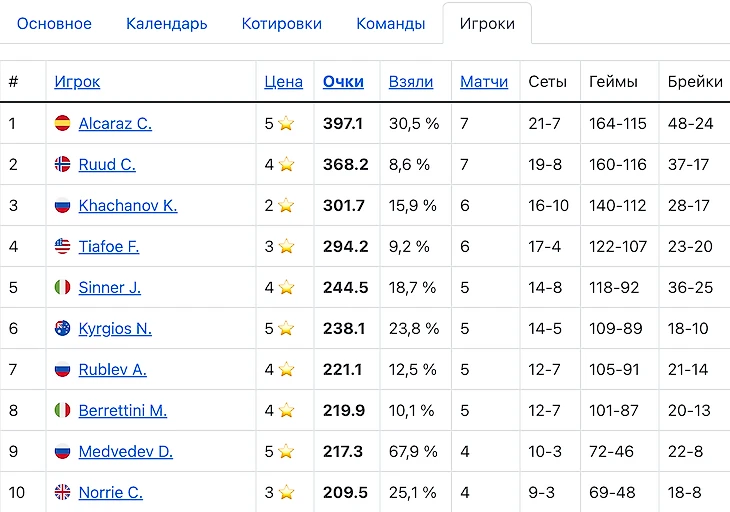The height and width of the screenshot is (512, 730).
Task: Click the Spanish flag icon beside Alcaraz
Action: [x=63, y=124]
